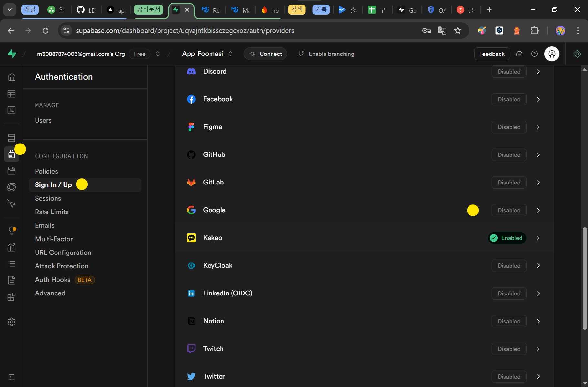Expand the LinkedIn (OIDC) provider chevron
Image resolution: width=588 pixels, height=387 pixels.
coord(538,293)
